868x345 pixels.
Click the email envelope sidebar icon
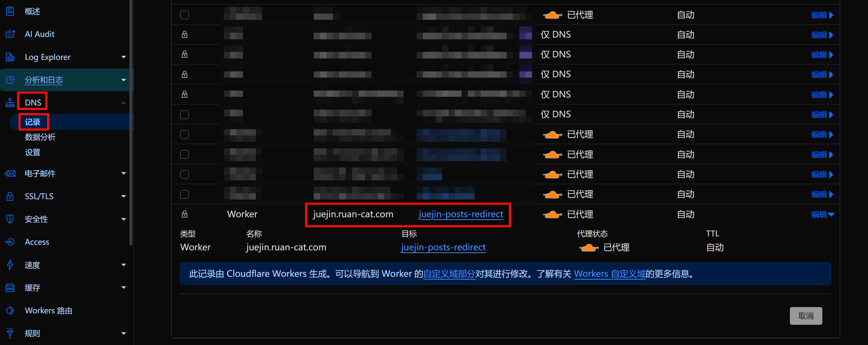[10, 173]
